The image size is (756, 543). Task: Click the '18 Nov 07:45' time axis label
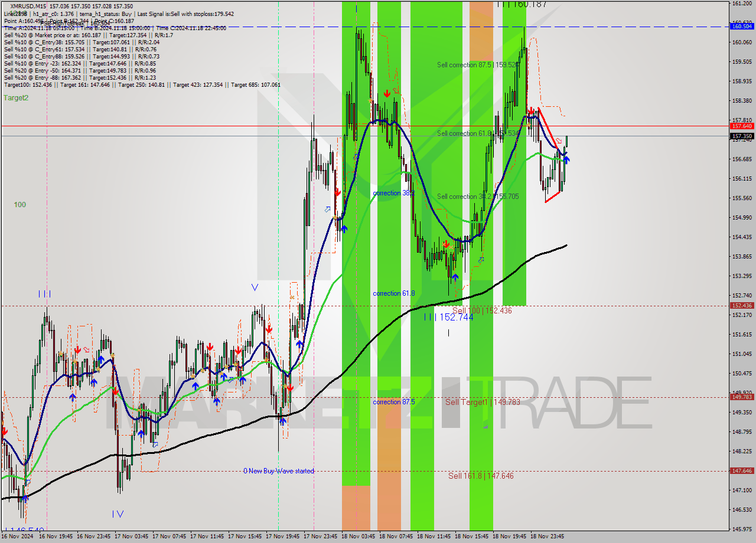tap(396, 537)
